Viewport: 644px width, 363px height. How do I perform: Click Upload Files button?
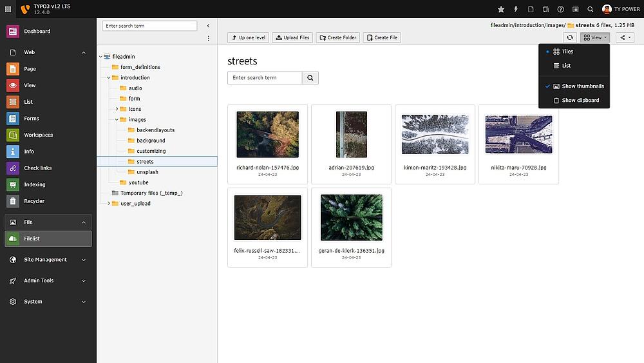coord(292,37)
